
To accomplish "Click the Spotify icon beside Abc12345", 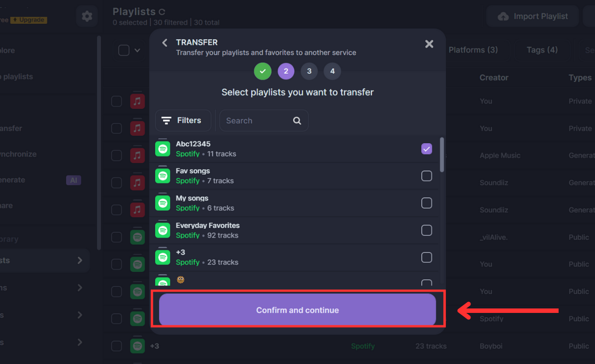I will (x=163, y=149).
